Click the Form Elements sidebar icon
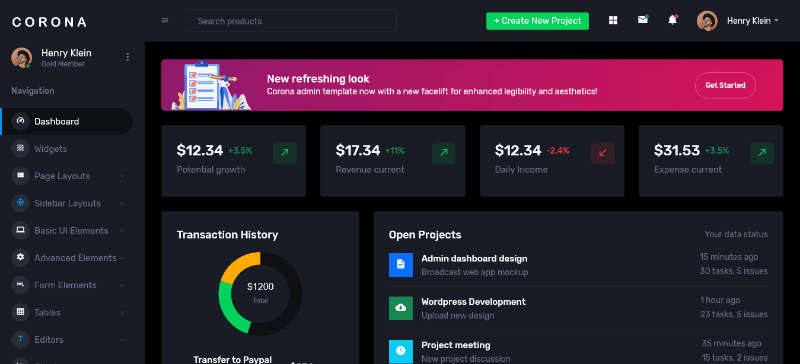 pos(20,285)
